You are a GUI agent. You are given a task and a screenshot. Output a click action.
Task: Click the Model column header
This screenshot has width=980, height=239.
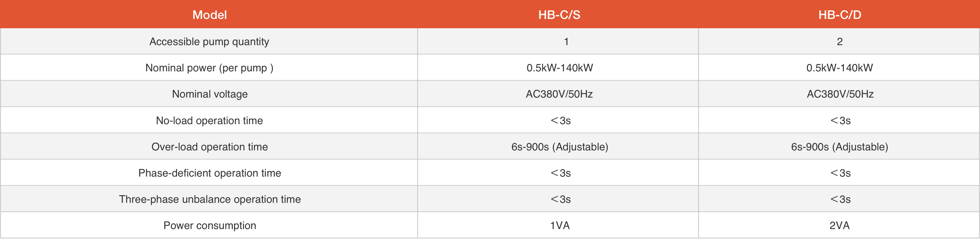point(209,15)
